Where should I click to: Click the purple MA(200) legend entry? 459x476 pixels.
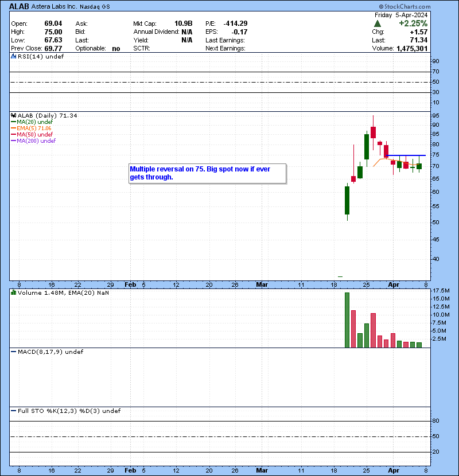point(33,141)
